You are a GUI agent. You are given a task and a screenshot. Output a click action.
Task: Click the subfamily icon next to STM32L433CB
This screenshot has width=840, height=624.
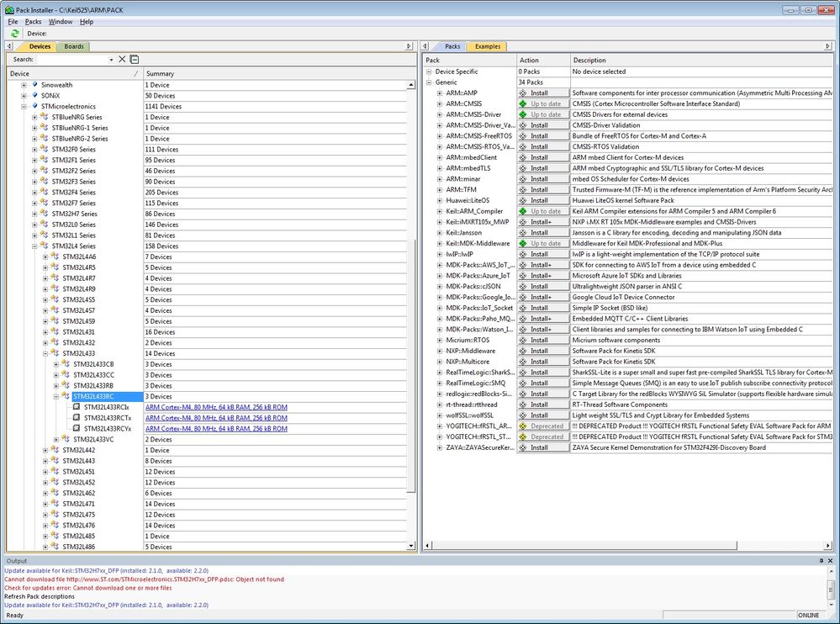pos(66,363)
